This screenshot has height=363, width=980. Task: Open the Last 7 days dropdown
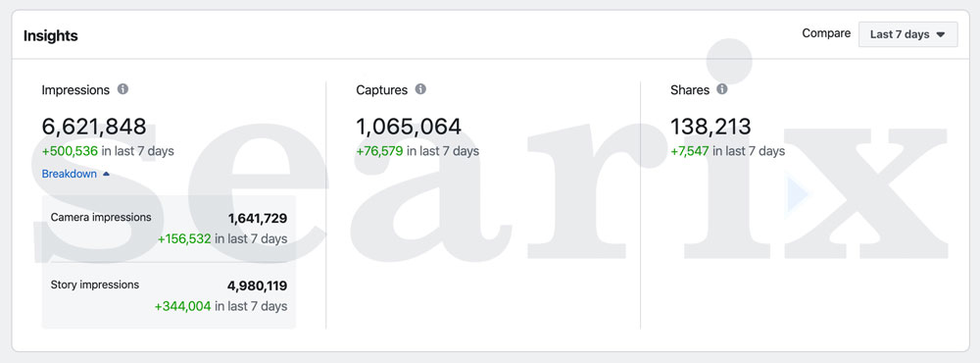(907, 34)
